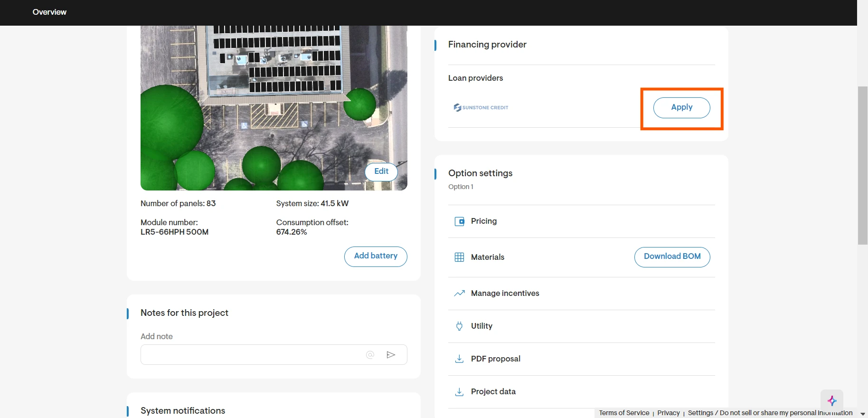This screenshot has width=868, height=418.
Task: Click the Manage incentives trend icon
Action: click(459, 294)
